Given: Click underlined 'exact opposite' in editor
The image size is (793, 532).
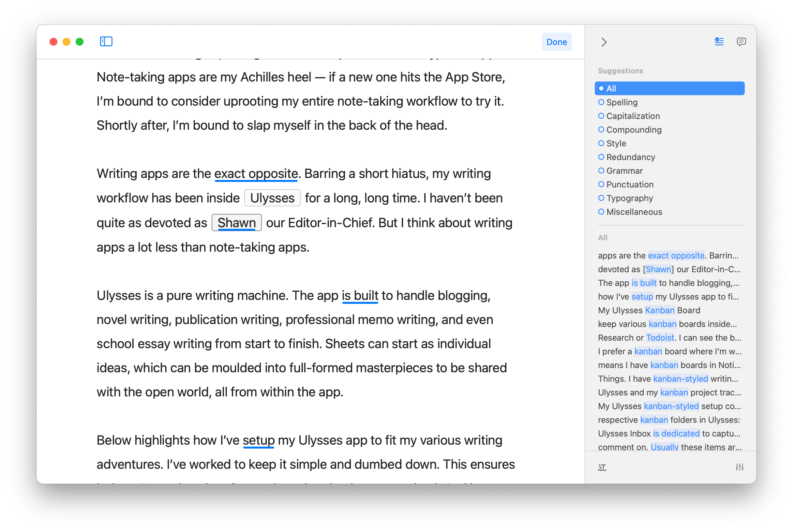Looking at the screenshot, I should point(256,174).
